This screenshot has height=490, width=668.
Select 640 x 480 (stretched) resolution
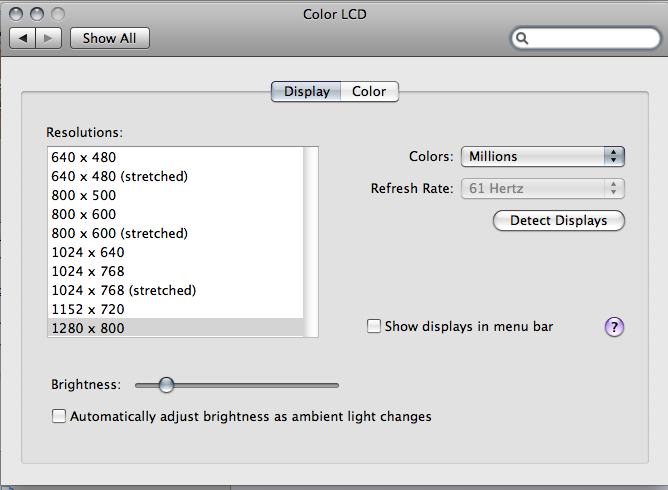[x=176, y=176]
